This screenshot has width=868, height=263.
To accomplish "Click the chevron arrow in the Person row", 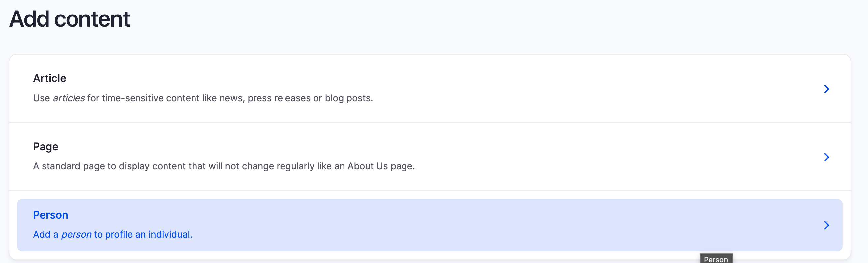I will click(x=826, y=225).
